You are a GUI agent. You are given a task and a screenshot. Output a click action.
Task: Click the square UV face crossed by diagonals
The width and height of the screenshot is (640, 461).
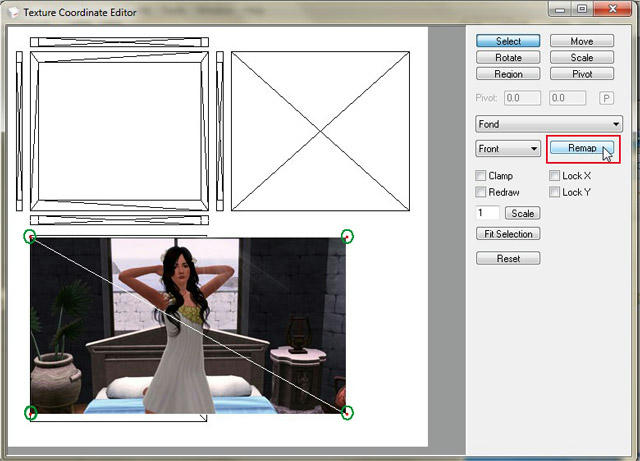pos(320,131)
